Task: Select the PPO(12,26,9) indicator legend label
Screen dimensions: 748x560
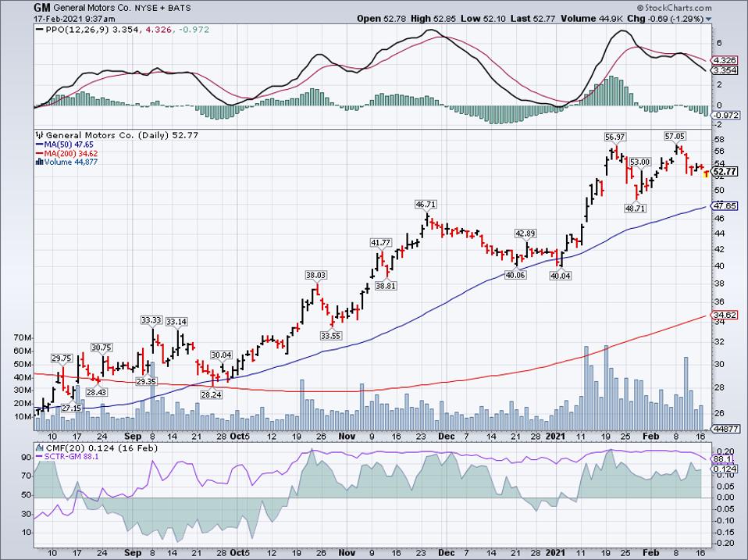Action: tap(77, 30)
